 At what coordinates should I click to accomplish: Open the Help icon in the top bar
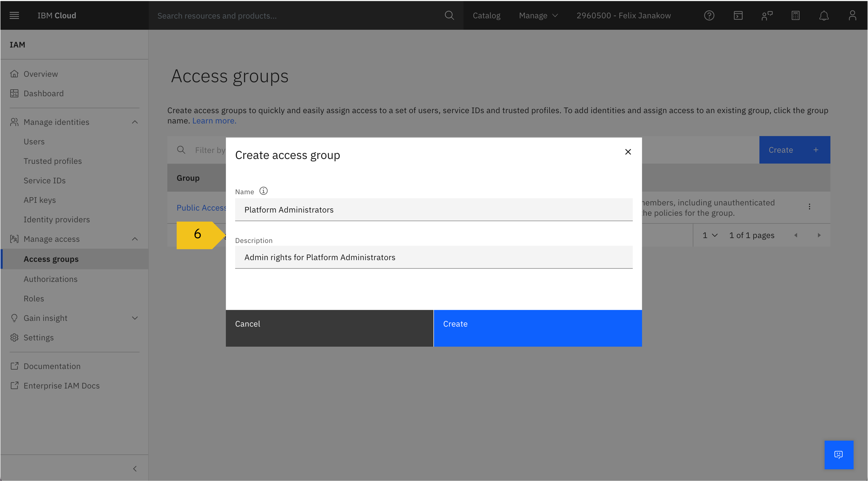(x=709, y=15)
